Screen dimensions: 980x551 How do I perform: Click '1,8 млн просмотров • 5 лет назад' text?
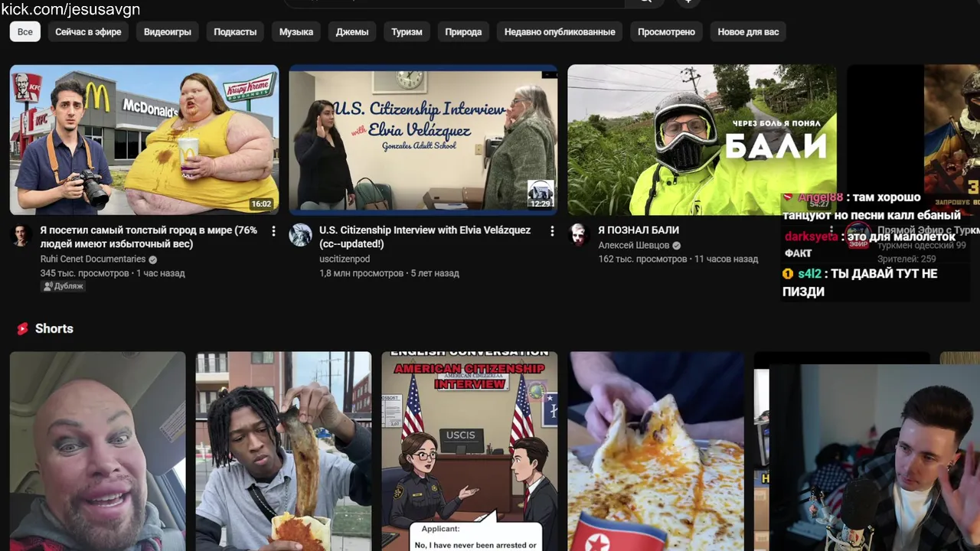coord(389,273)
